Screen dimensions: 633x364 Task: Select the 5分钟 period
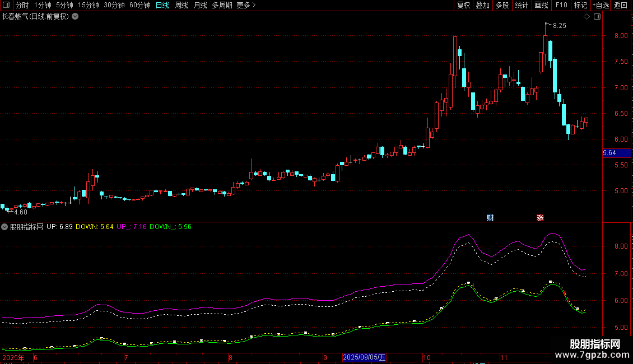point(64,5)
